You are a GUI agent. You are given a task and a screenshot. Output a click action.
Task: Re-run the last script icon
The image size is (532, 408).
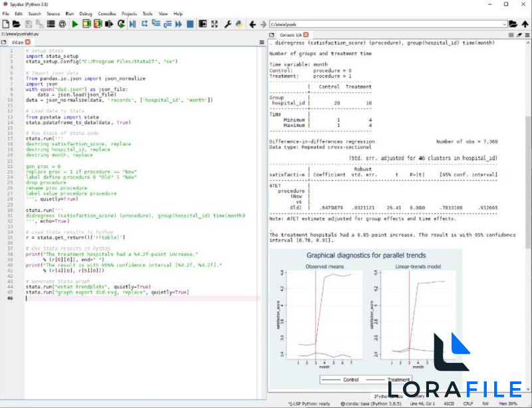click(x=121, y=24)
